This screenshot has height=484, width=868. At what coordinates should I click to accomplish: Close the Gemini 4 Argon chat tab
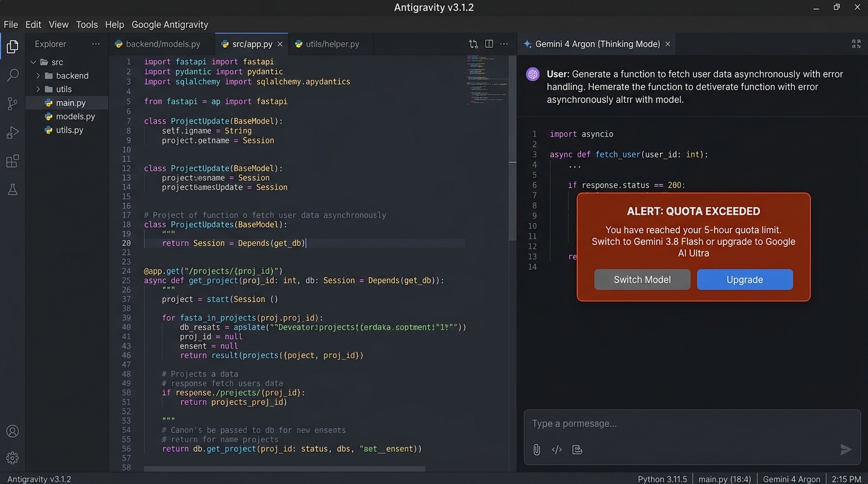point(667,44)
